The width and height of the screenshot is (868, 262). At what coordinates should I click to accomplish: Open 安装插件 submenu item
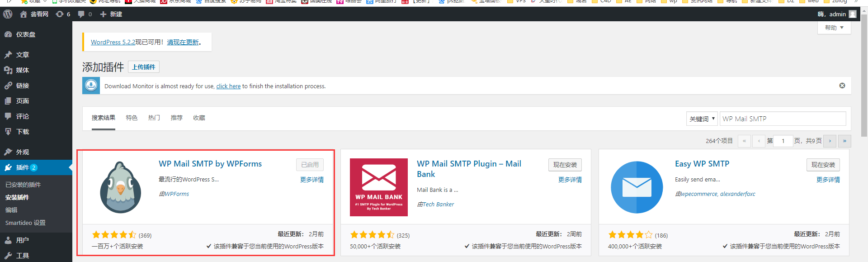tap(17, 197)
